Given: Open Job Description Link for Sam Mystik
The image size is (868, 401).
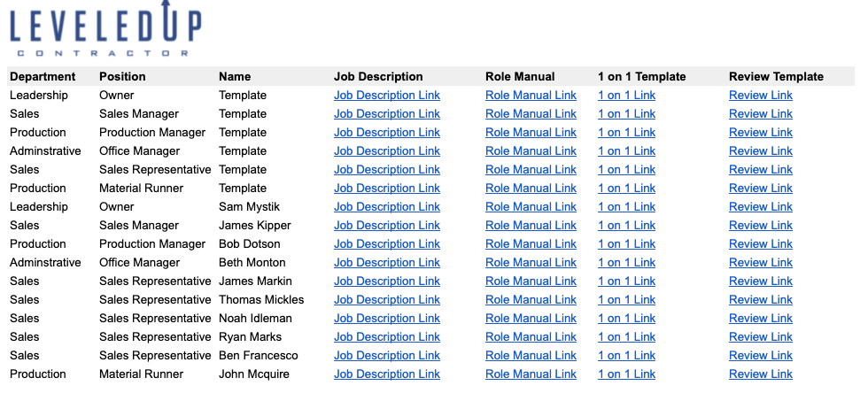Looking at the screenshot, I should [x=386, y=207].
